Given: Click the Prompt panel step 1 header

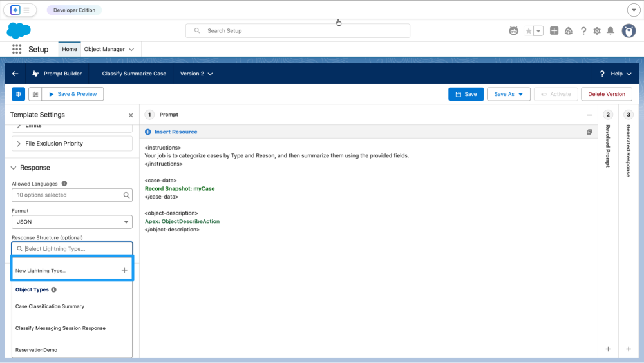Looking at the screenshot, I should coord(162,115).
